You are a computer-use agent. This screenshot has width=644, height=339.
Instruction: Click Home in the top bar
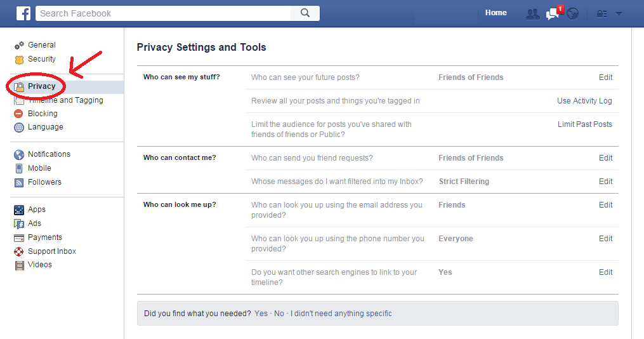(x=496, y=13)
